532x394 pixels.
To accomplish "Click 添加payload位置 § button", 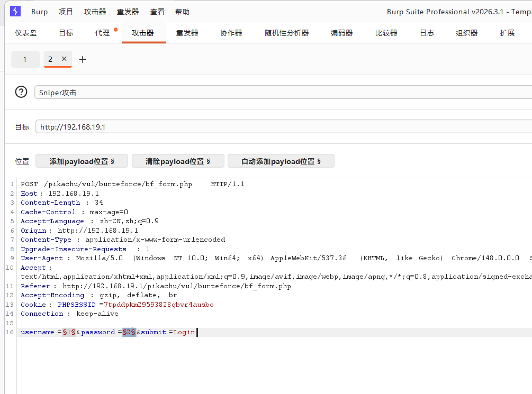I will (x=82, y=161).
